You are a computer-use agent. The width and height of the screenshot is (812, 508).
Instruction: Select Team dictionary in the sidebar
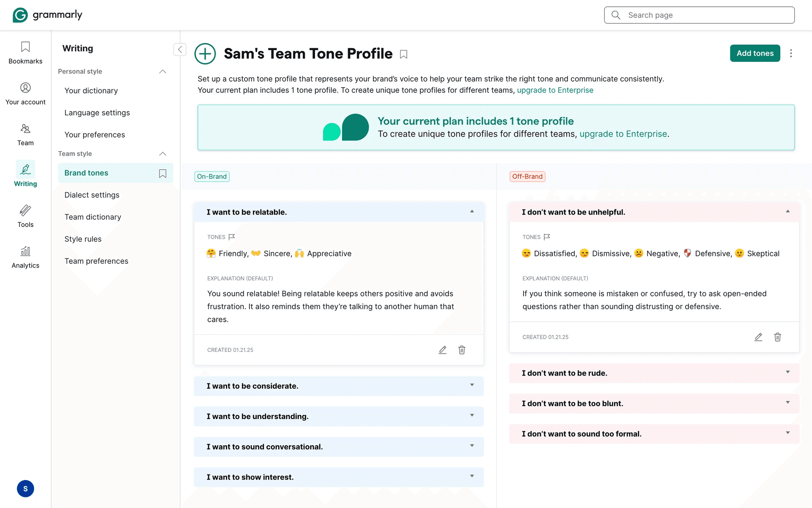(x=93, y=217)
